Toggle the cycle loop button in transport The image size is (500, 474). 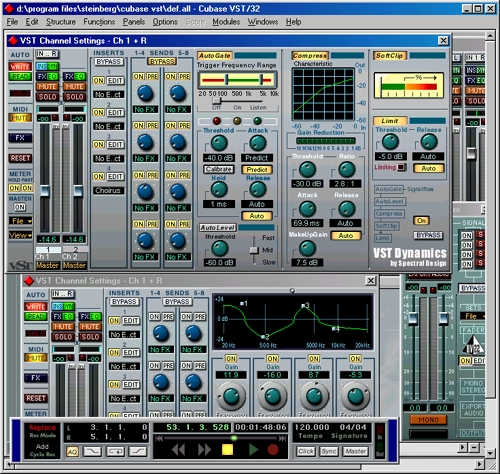[115, 452]
